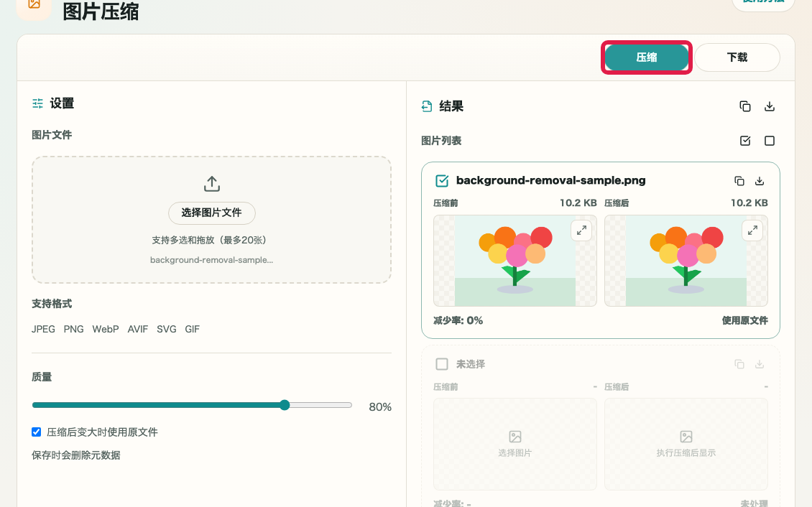
Task: Click the image icon beside the 图片压缩 title
Action: pyautogui.click(x=34, y=4)
